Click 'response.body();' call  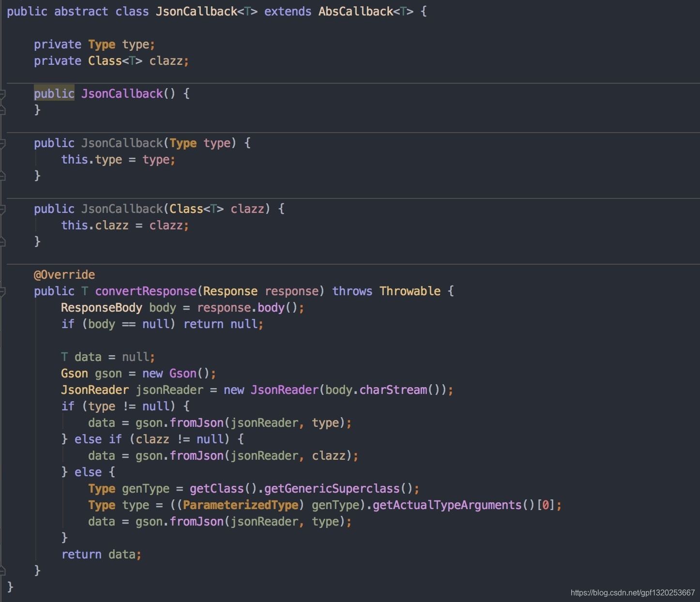coord(251,307)
